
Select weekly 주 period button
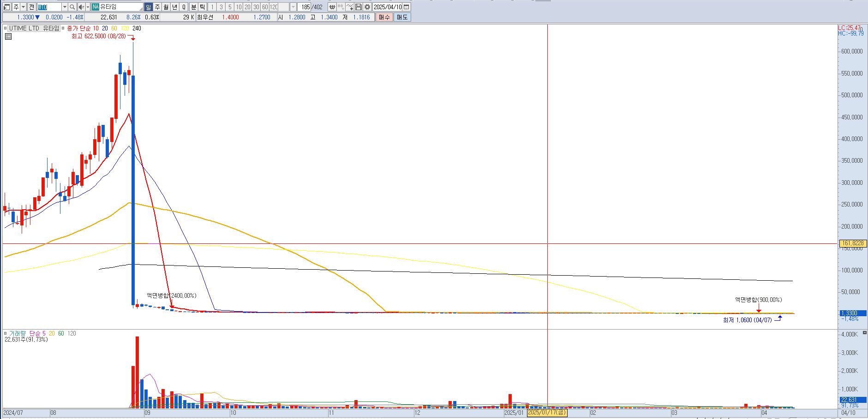pos(157,7)
